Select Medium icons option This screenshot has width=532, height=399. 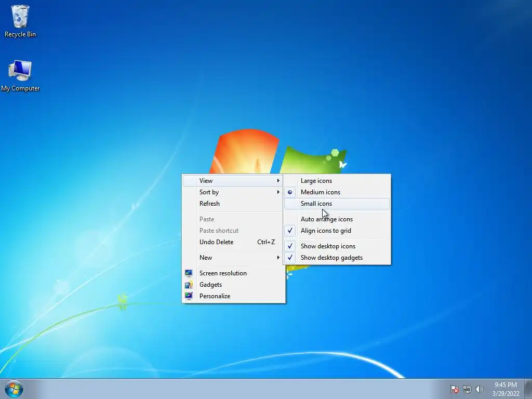[337, 192]
